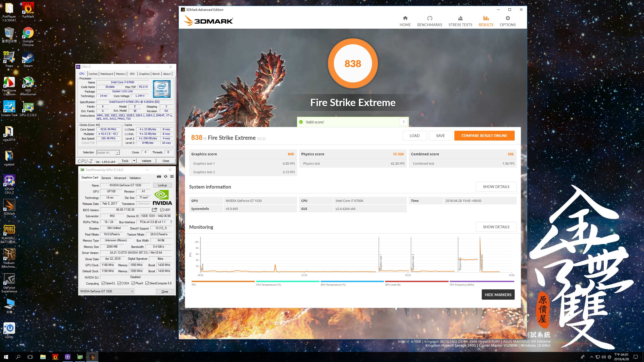The image size is (644, 362).
Task: Toggle the UEFI checkbox in GPU-Z
Action: tap(162, 210)
